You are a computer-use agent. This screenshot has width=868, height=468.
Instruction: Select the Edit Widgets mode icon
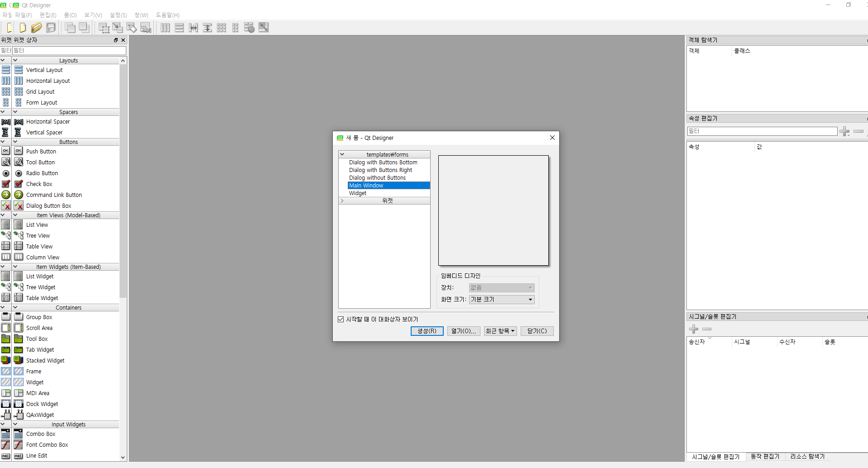click(104, 28)
